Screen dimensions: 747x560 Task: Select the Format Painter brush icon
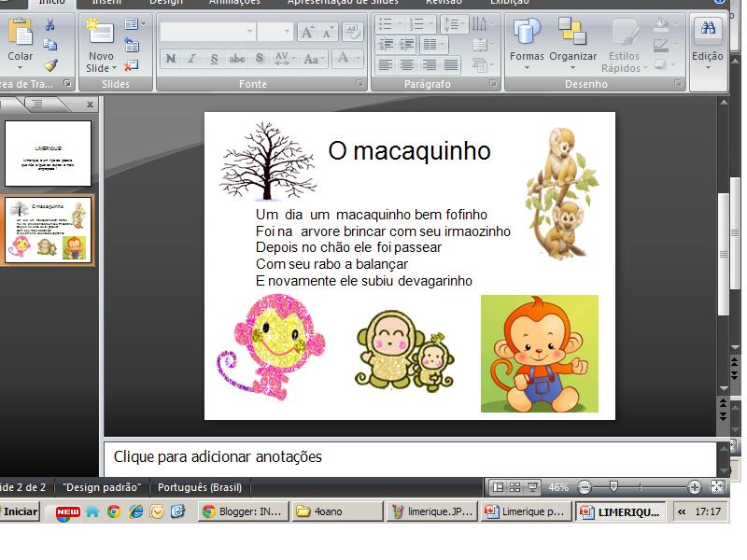(50, 65)
